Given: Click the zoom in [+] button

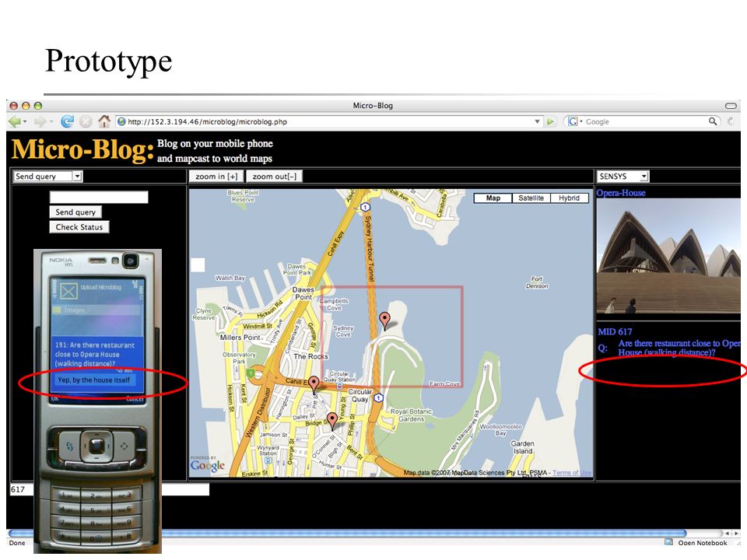Looking at the screenshot, I should pyautogui.click(x=216, y=177).
